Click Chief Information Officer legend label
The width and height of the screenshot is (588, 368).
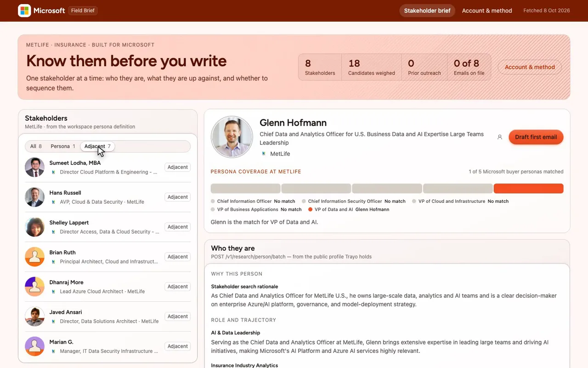[x=244, y=201]
